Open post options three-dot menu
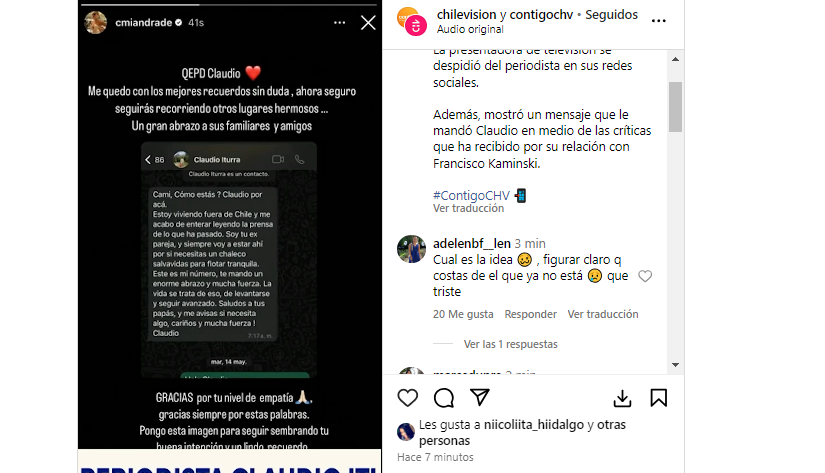 pos(659,21)
